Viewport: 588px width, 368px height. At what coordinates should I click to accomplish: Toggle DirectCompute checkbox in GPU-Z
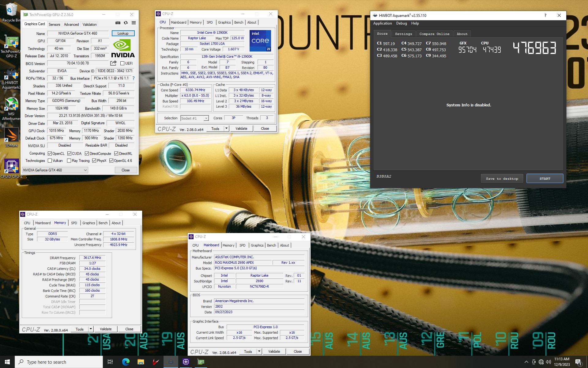(87, 154)
